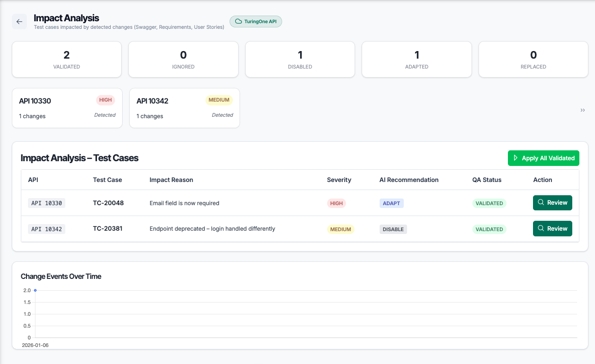Select the Replaced summary card
The width and height of the screenshot is (595, 364).
(533, 59)
